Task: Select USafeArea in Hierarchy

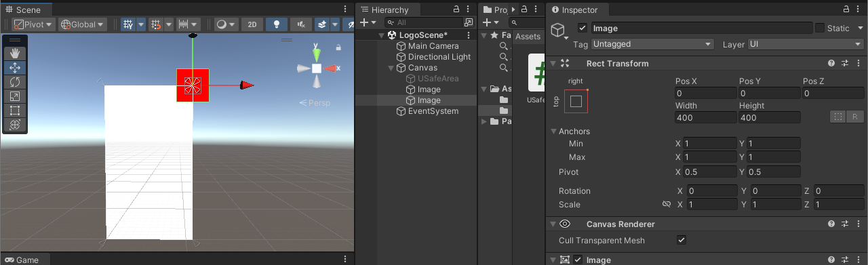Action: point(433,79)
